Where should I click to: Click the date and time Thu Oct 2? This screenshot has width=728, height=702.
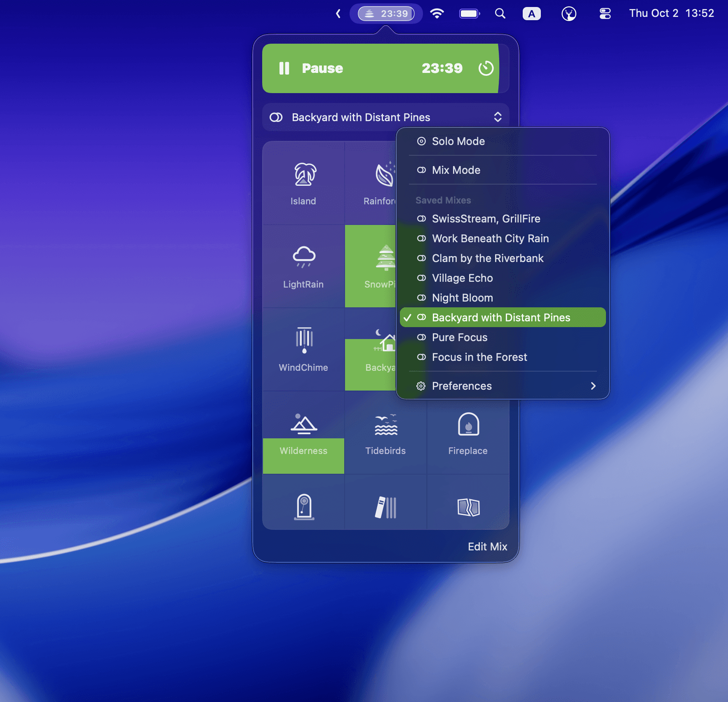pos(672,13)
